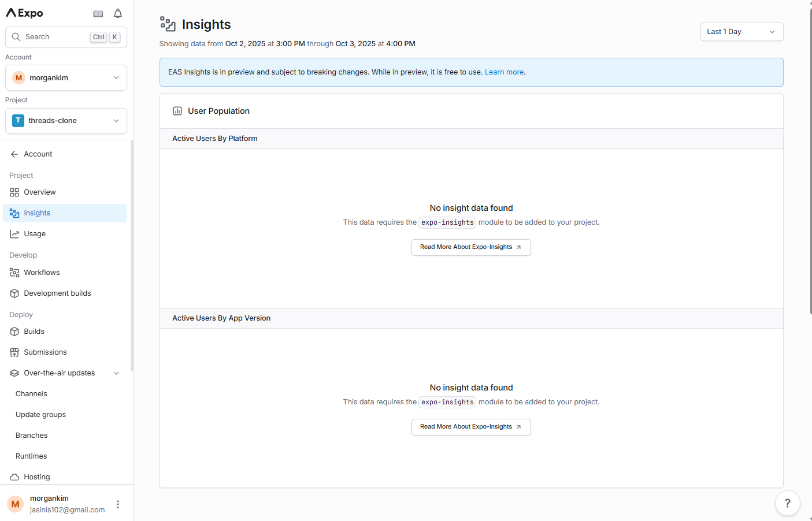Click the Insights sidebar icon

[x=14, y=213]
